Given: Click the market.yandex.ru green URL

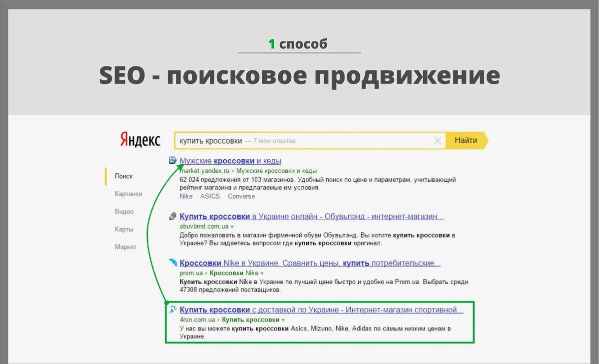Looking at the screenshot, I should (205, 171).
